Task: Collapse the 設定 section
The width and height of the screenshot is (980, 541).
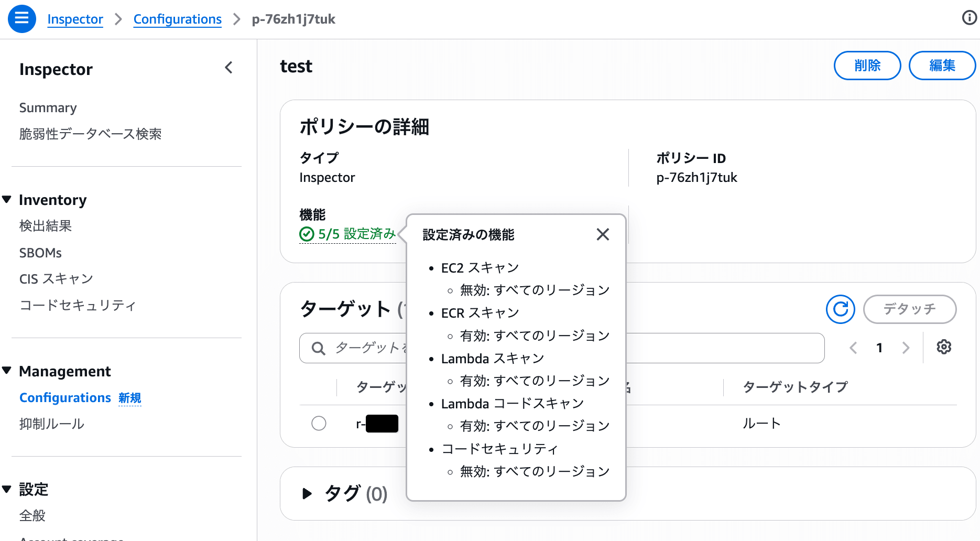Action: pos(7,489)
